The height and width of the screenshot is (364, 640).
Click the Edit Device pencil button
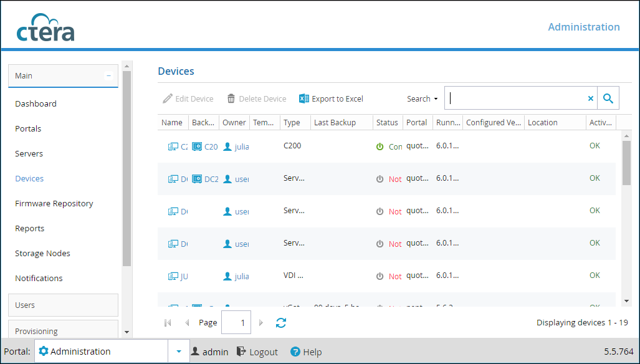pos(188,98)
